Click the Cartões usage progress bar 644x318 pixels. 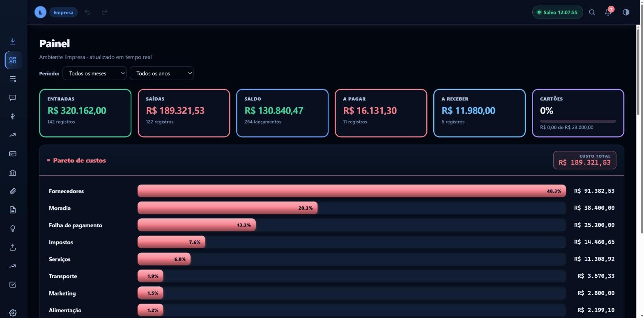578,121
